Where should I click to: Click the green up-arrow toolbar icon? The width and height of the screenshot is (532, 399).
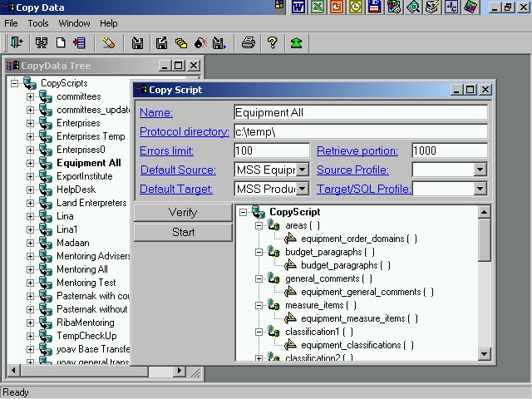click(296, 43)
